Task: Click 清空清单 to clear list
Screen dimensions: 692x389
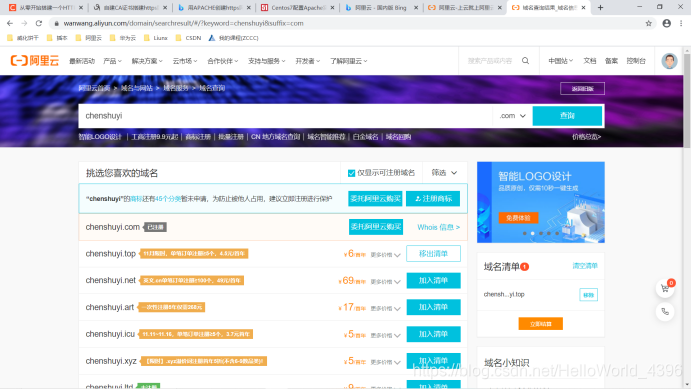Action: tap(585, 266)
